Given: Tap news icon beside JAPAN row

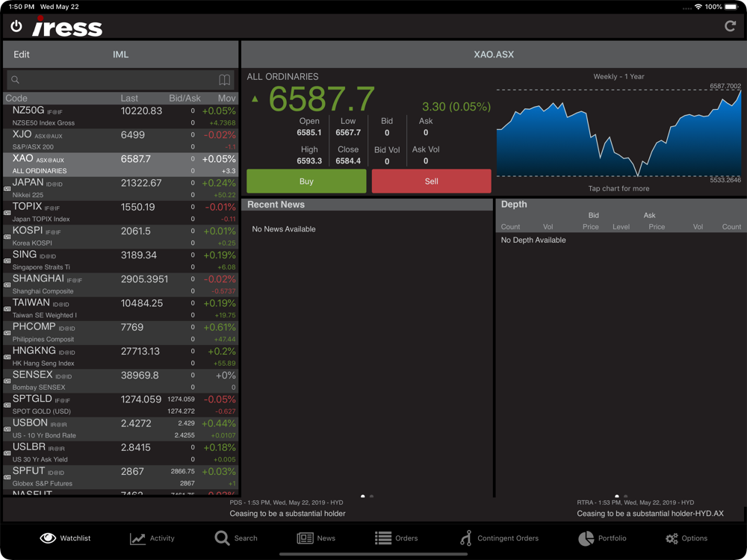Looking at the screenshot, I should (x=7, y=189).
